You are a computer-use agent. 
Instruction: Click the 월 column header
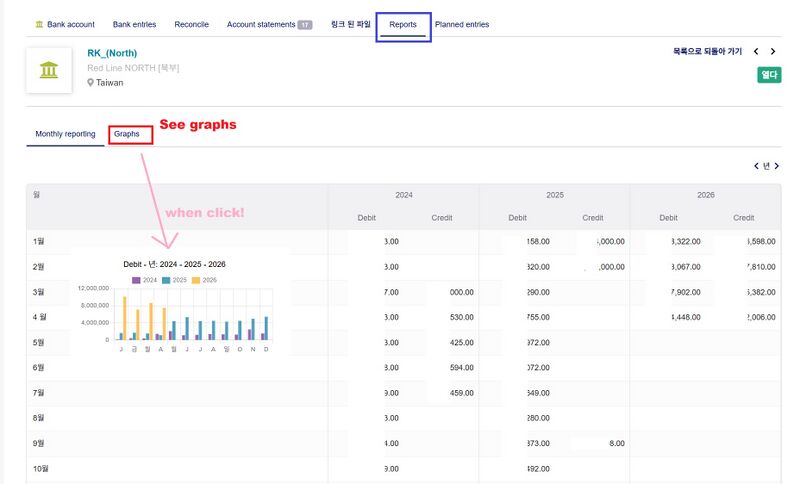click(36, 194)
